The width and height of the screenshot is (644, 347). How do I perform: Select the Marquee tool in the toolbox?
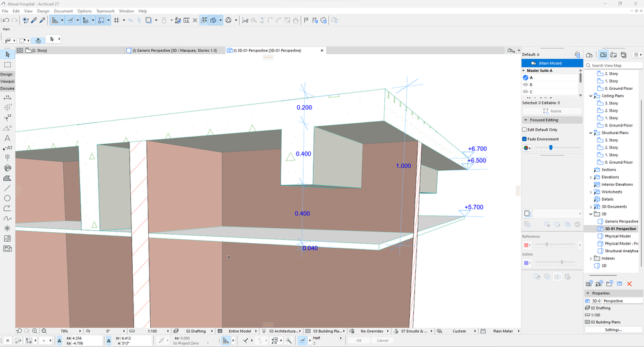pos(7,64)
